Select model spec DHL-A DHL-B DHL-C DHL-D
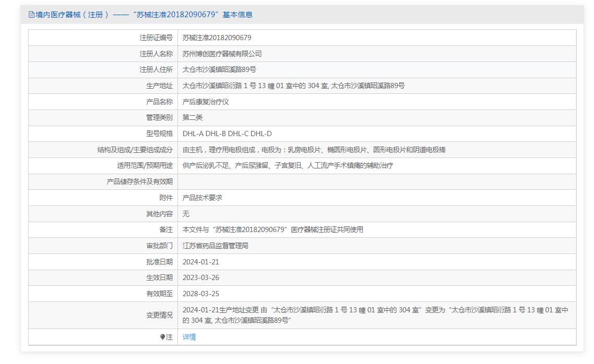Image resolution: width=594 pixels, height=364 pixels. click(227, 134)
